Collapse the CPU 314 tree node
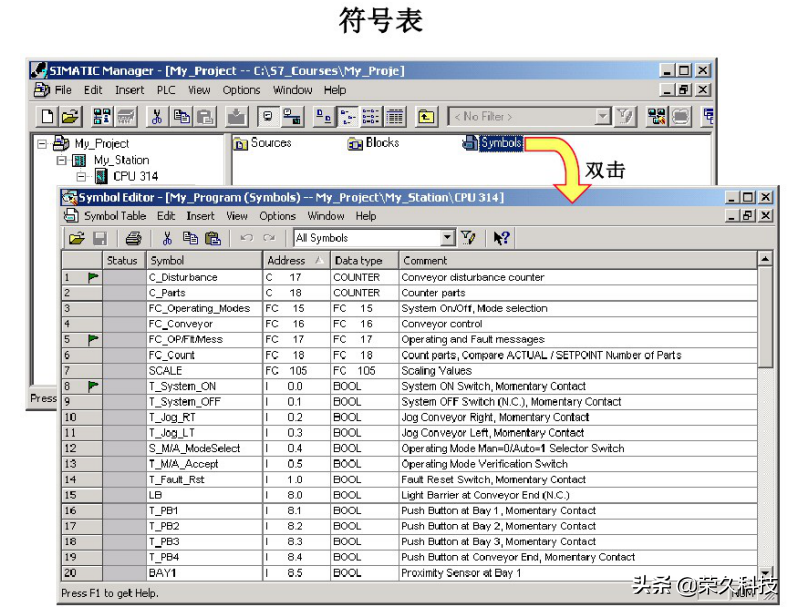796x613 pixels. [x=81, y=177]
